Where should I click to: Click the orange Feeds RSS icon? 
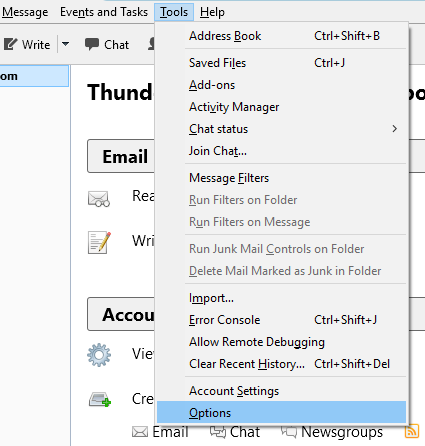click(412, 431)
